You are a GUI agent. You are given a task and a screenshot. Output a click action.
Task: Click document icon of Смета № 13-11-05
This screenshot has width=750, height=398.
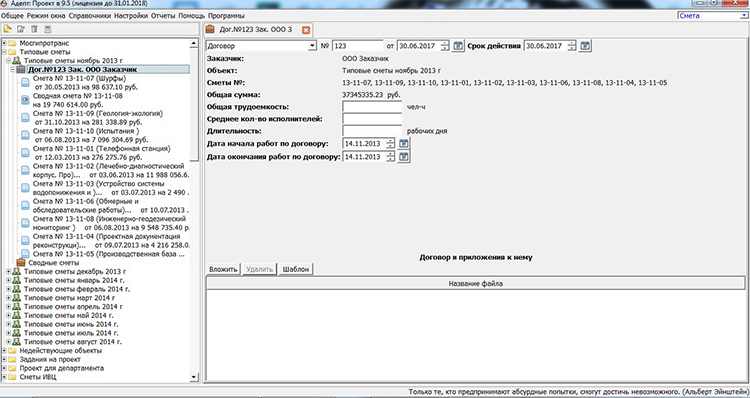pos(25,254)
